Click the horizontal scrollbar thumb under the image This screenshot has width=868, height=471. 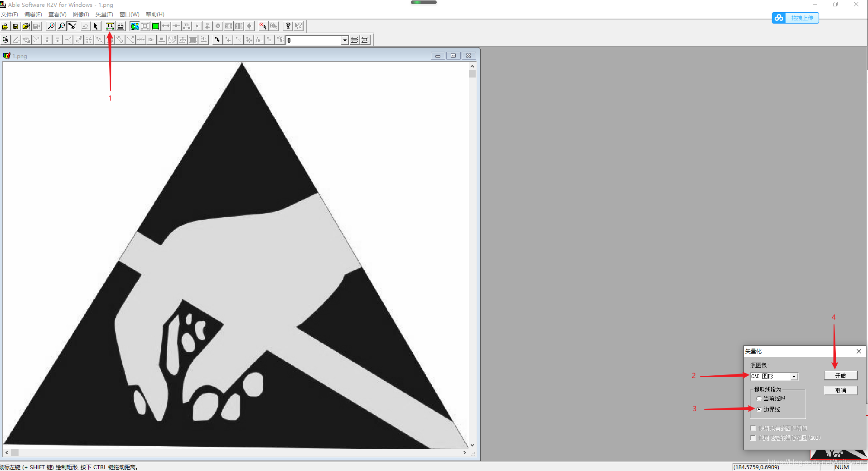point(15,453)
